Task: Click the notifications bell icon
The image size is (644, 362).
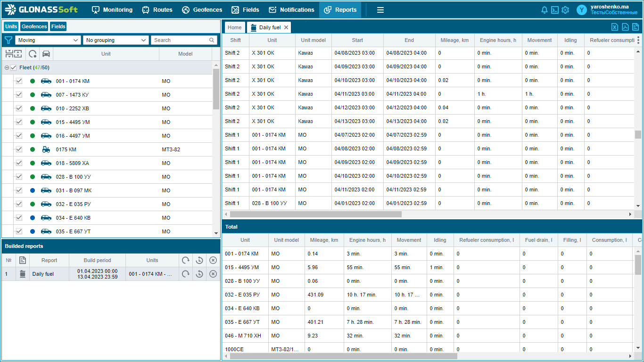Action: (545, 10)
